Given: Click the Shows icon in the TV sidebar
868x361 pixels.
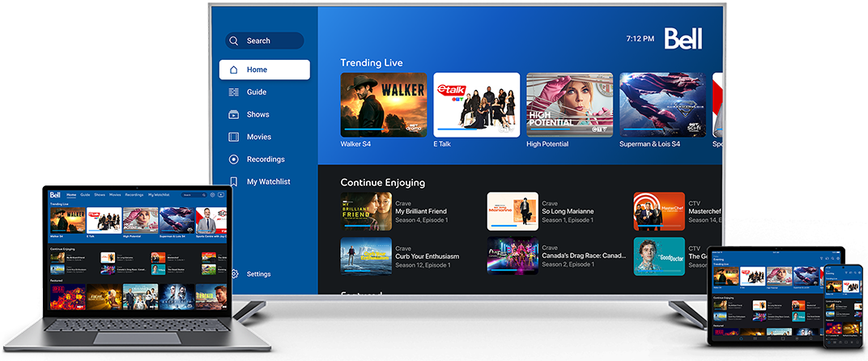Looking at the screenshot, I should point(234,115).
